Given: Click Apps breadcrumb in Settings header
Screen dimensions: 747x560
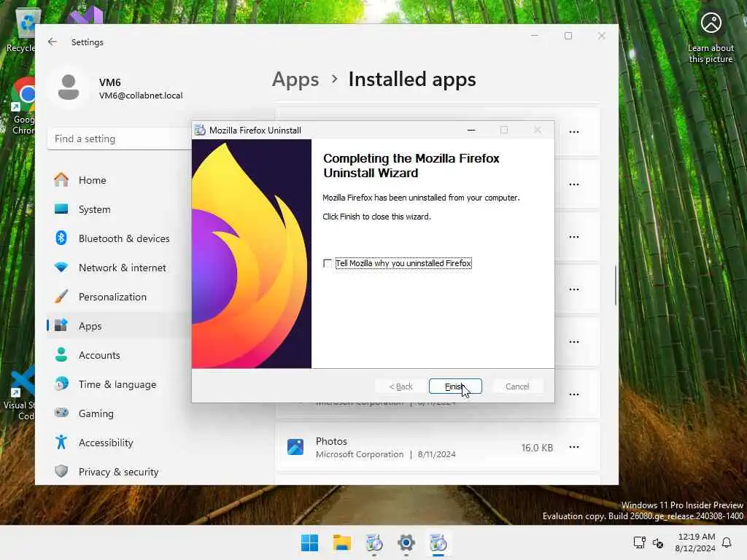Looking at the screenshot, I should [x=295, y=79].
